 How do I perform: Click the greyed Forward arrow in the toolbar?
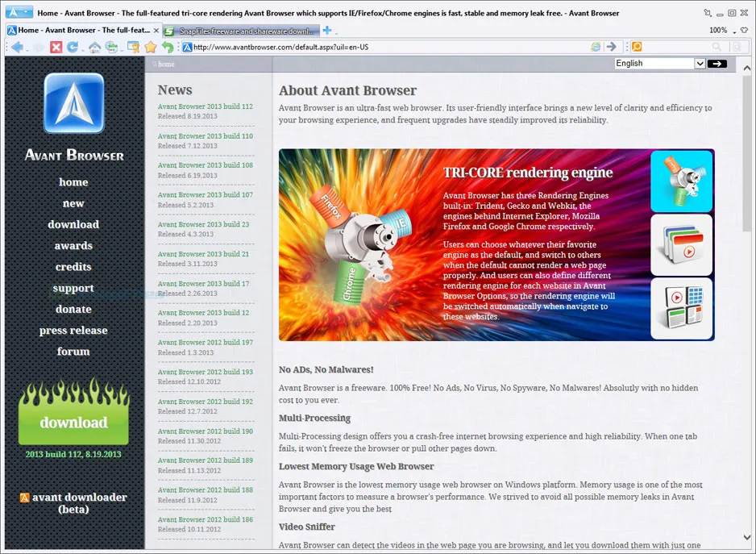(39, 47)
